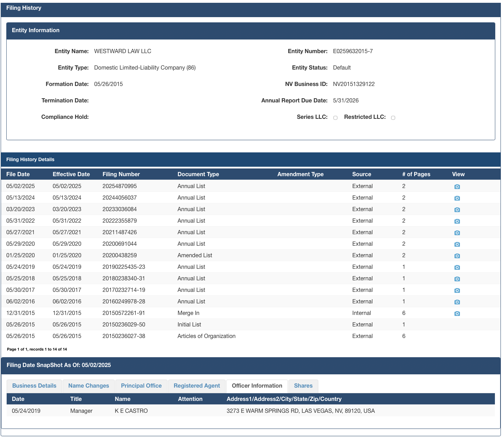The width and height of the screenshot is (504, 439).
Task: View the 03/20/2023 Annual List document
Action: click(457, 210)
